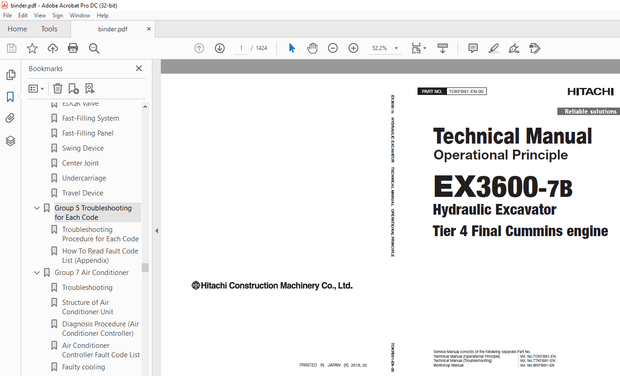Toggle the Bookmarks side panel icon

[10, 96]
